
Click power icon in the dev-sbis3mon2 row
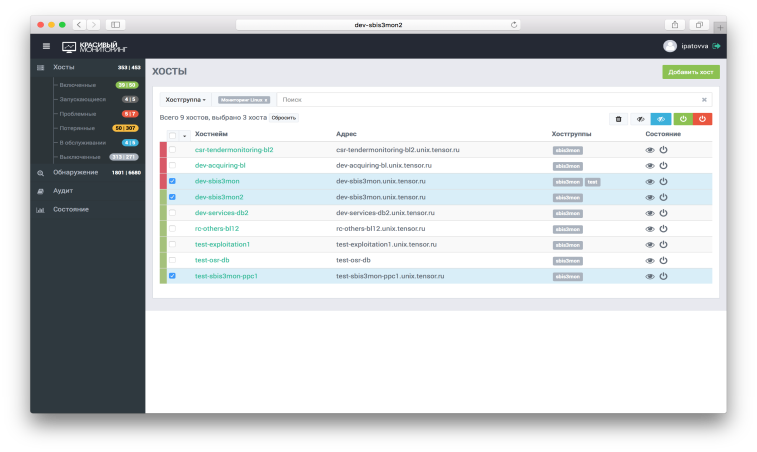click(663, 197)
